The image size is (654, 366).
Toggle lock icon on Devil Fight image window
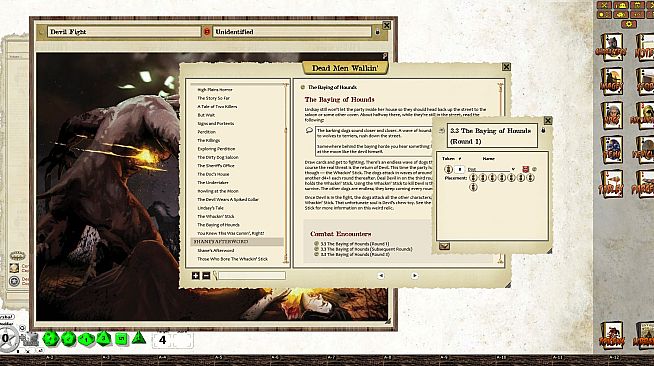tap(377, 32)
